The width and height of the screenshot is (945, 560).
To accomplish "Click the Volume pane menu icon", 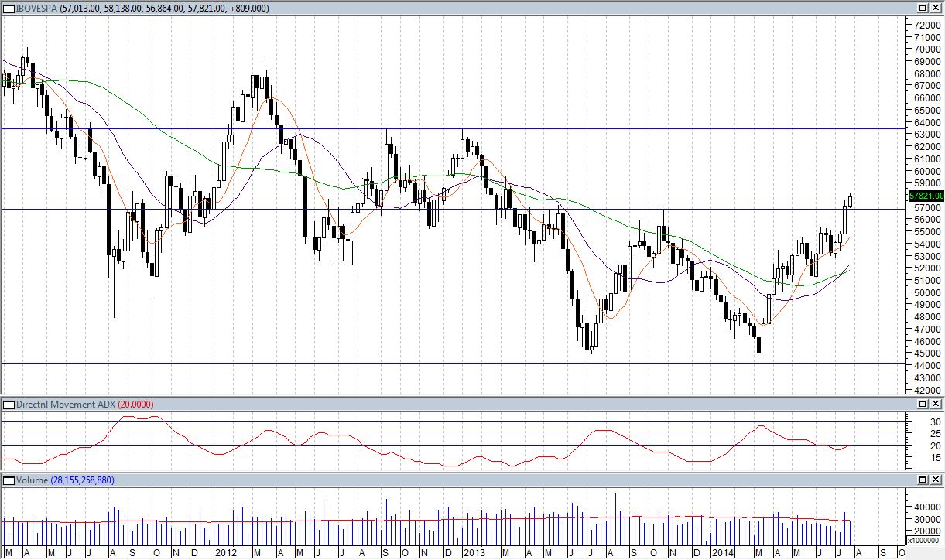I will tap(9, 480).
